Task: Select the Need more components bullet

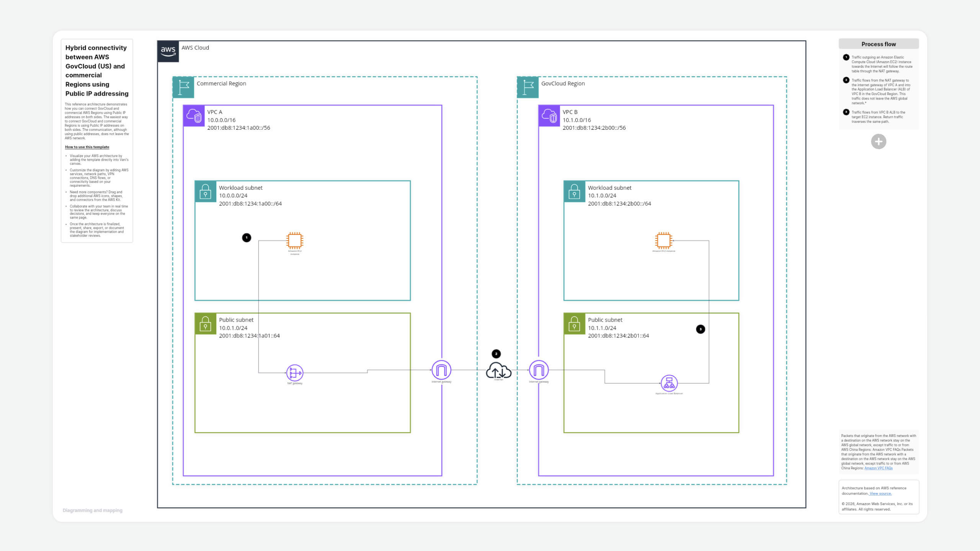Action: click(96, 196)
